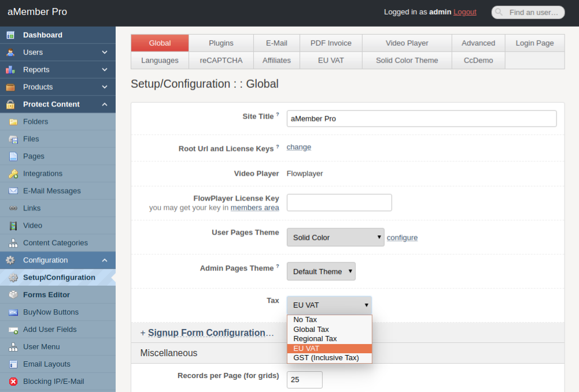Open the Admin Pages Theme dropdown
Viewport: 579px width, 392px height.
point(320,271)
